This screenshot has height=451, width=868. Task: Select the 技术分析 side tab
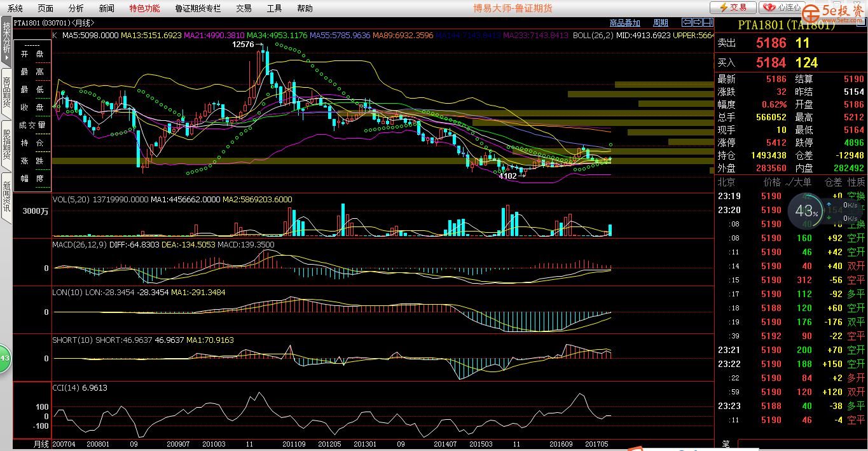[6, 42]
